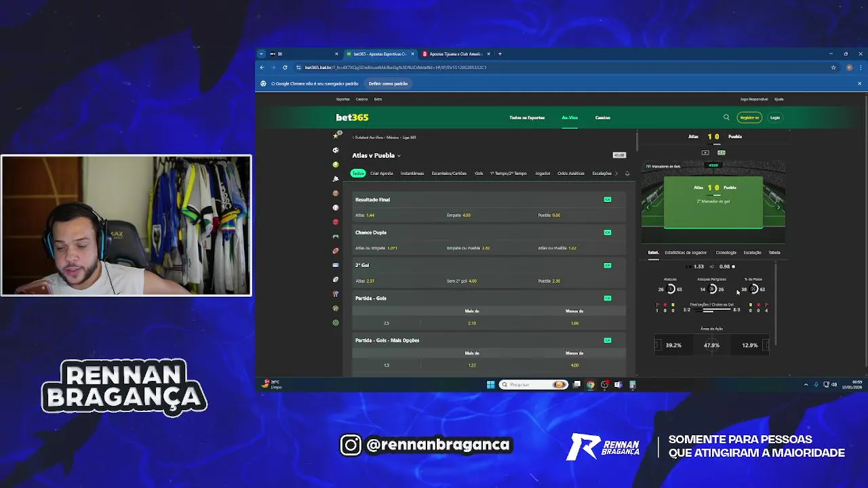Select the basketball sport icon in sidebar
868x488 pixels.
click(335, 193)
